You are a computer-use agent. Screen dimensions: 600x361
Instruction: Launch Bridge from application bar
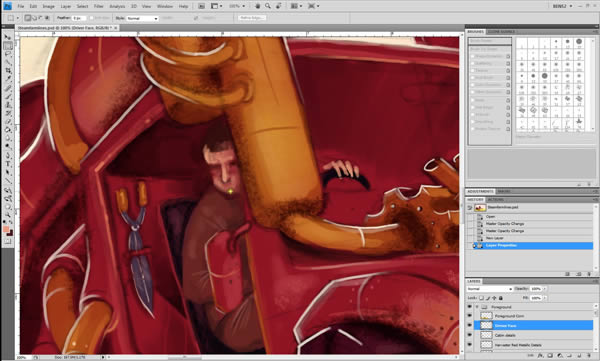(x=201, y=6)
